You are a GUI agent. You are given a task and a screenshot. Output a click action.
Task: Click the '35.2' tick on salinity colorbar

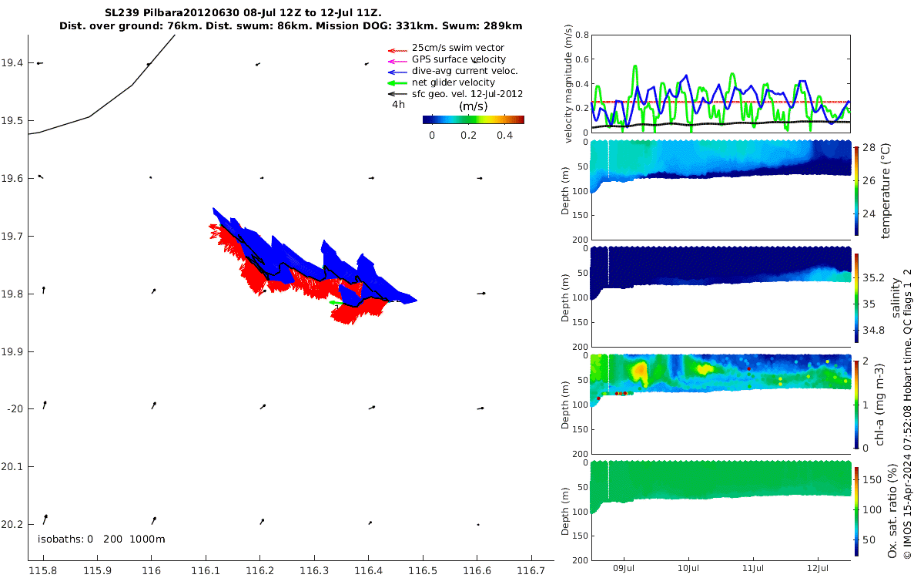coord(872,277)
